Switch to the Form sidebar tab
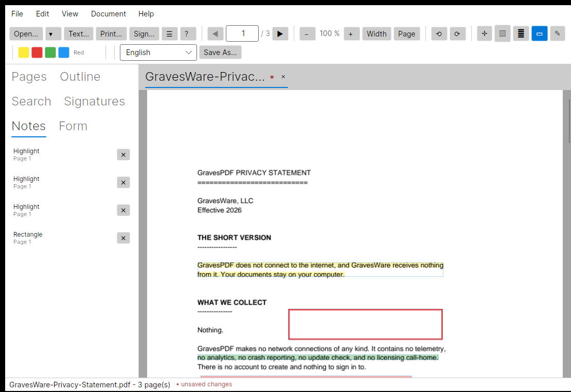The width and height of the screenshot is (571, 392). pos(73,126)
